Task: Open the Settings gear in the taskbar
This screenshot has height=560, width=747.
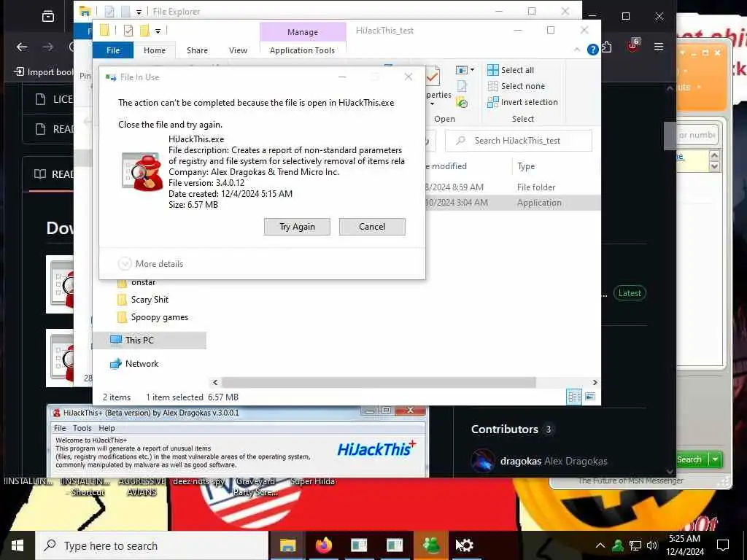Action: click(x=465, y=545)
